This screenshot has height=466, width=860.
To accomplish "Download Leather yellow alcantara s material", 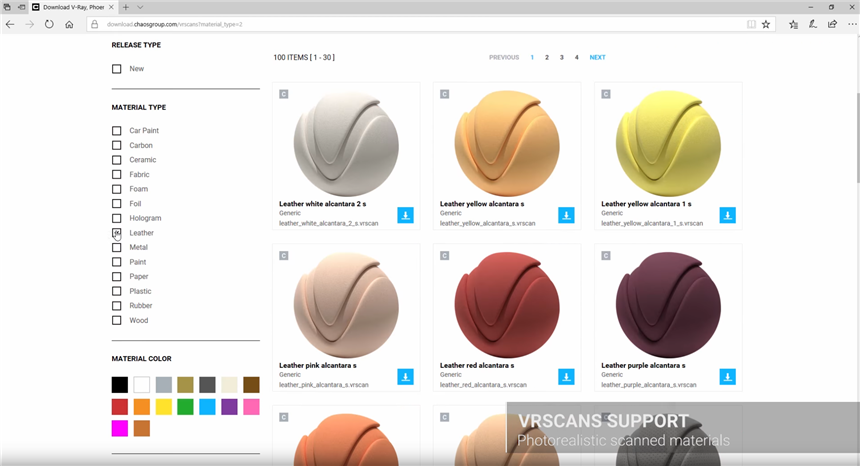I will click(x=566, y=215).
